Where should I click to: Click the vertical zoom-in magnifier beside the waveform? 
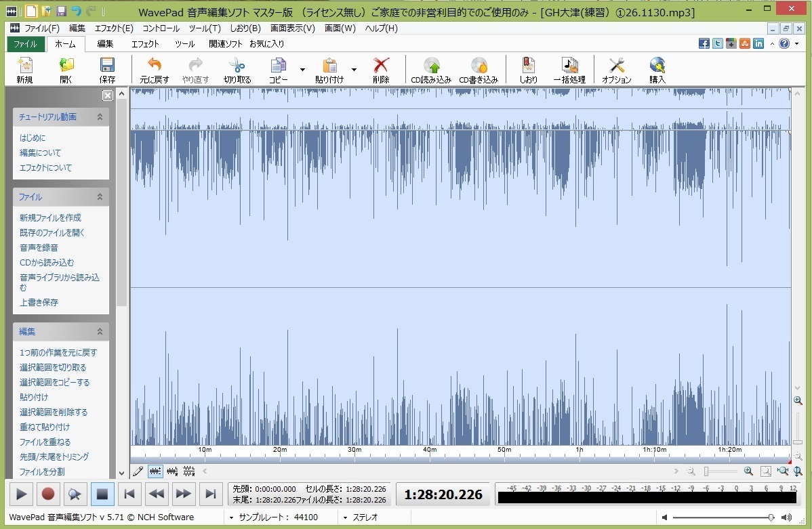pos(798,400)
